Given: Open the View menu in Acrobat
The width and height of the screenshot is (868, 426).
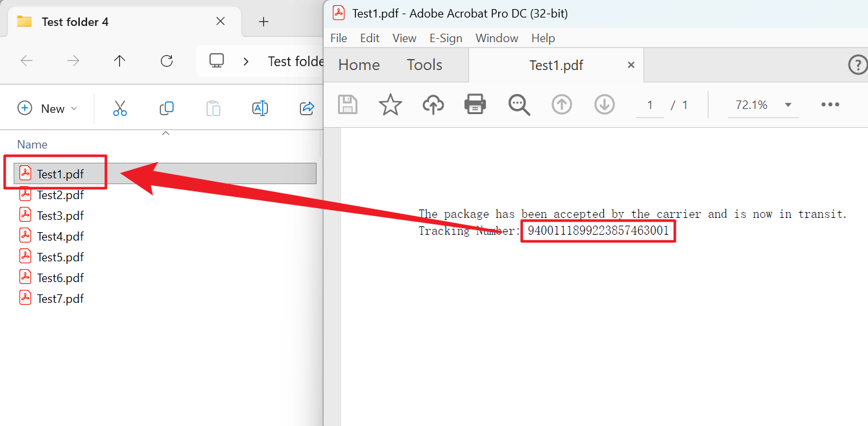Looking at the screenshot, I should click(404, 38).
